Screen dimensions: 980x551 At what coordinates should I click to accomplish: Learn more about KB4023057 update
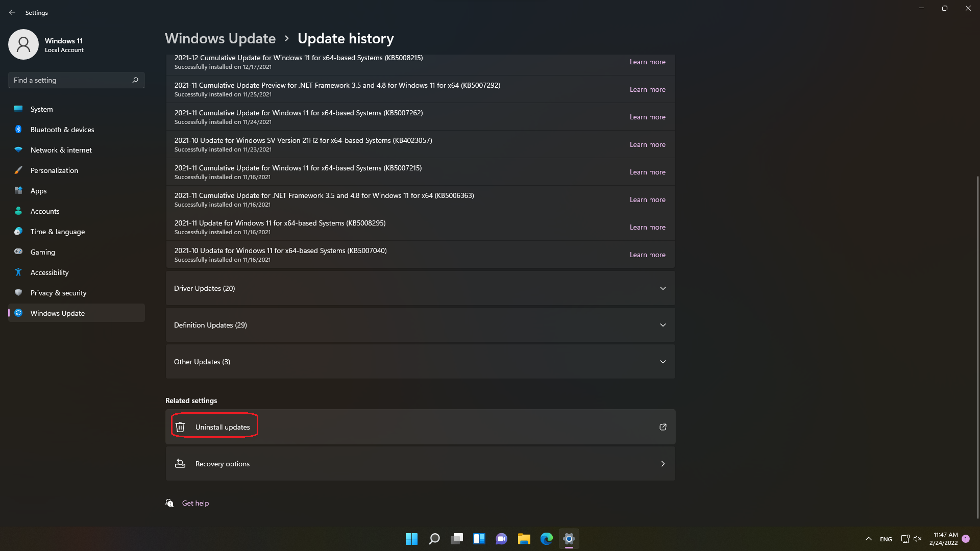click(647, 144)
